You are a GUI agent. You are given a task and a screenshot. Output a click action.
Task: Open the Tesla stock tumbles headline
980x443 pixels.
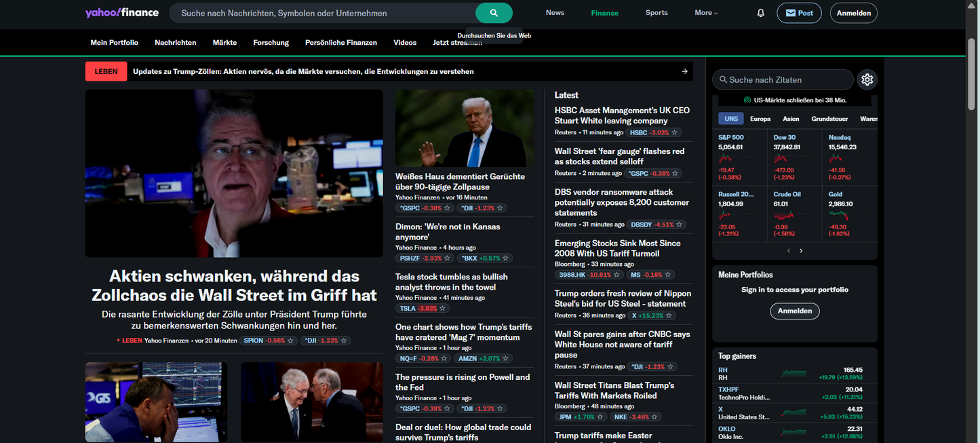[x=451, y=282]
